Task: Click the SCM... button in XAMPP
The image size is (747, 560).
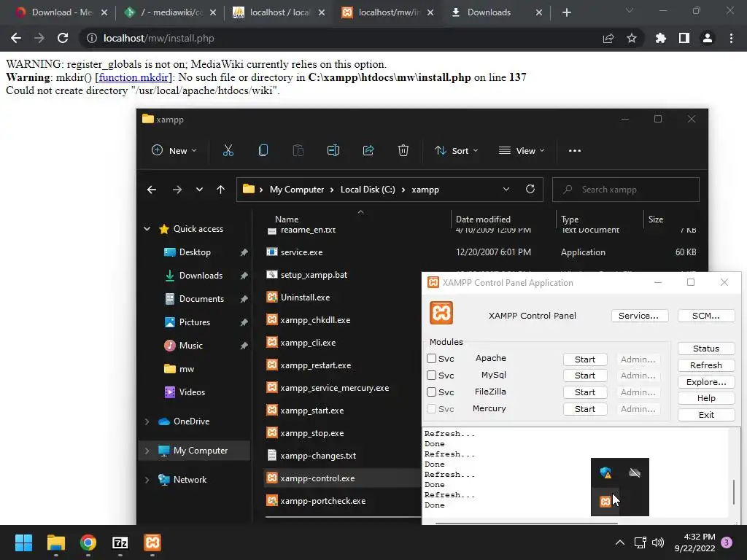Action: [x=706, y=316]
